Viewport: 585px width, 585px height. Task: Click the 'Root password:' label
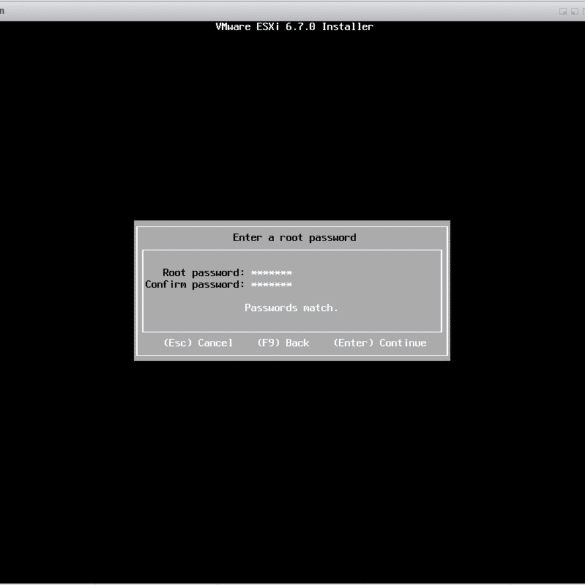coord(203,273)
